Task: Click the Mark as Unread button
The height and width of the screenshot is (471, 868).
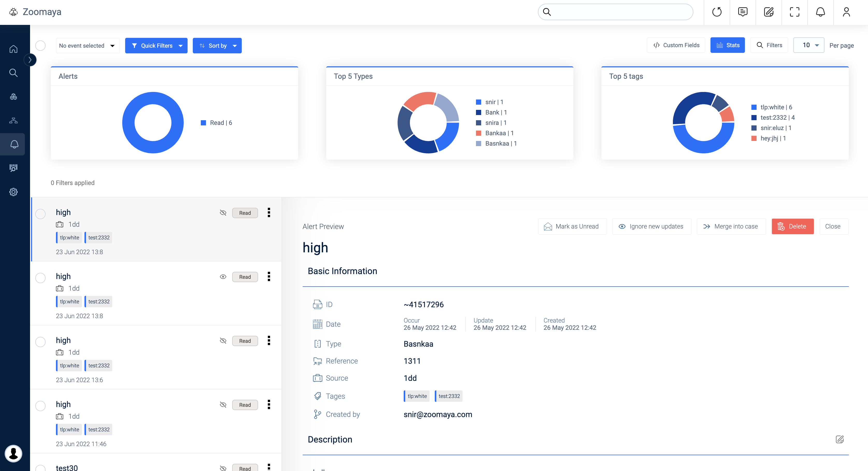Action: [572, 226]
